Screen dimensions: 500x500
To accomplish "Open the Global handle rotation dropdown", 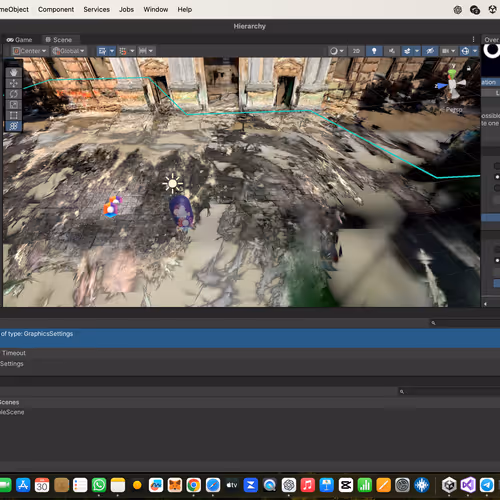I will pos(68,51).
